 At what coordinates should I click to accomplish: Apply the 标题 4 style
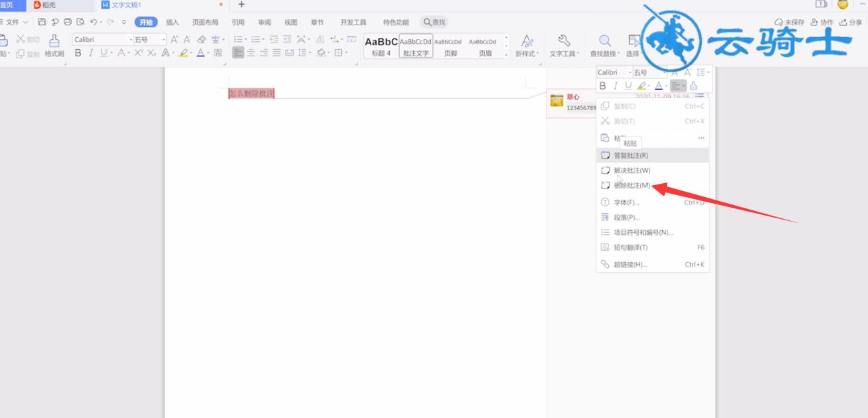coord(381,46)
